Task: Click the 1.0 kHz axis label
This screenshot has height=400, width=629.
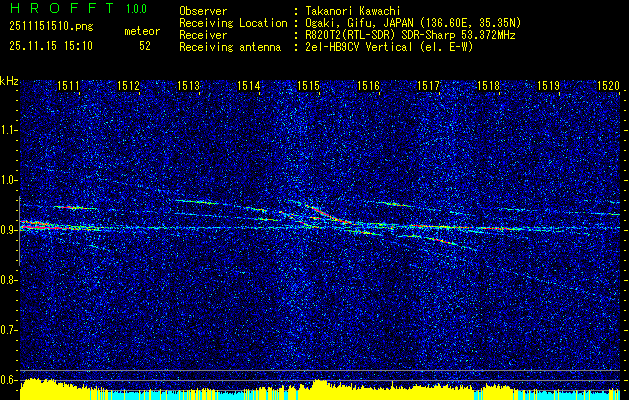Action: coord(8,180)
